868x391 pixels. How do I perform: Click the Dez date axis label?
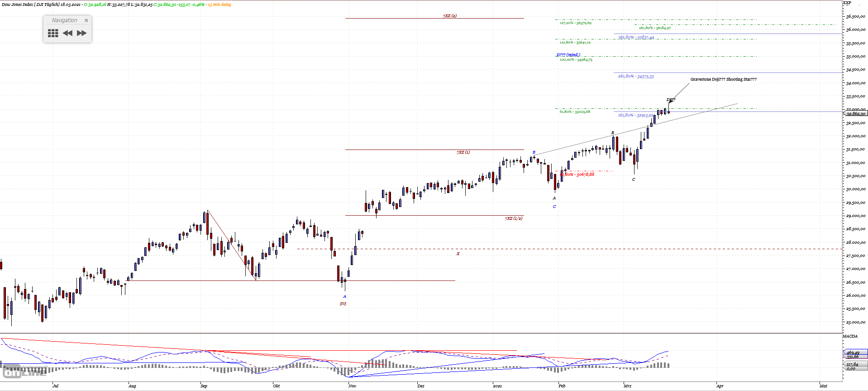click(x=421, y=386)
